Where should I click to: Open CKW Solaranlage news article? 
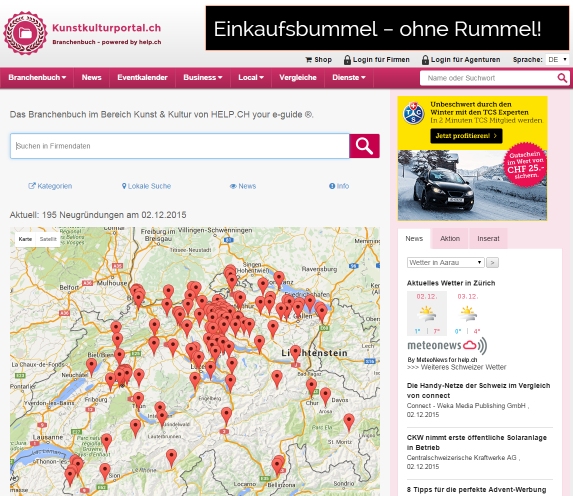pos(477,443)
